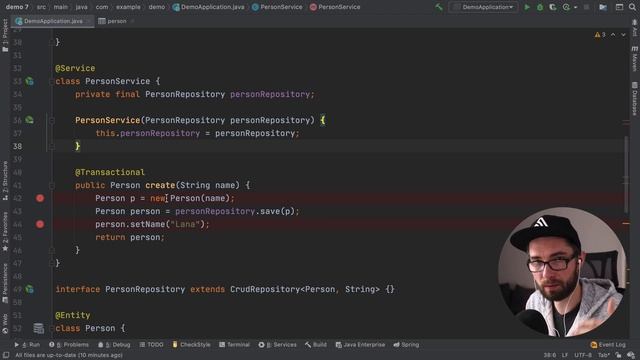Open the Project tool window sidebar tab
The image size is (640, 360).
pos(5,36)
